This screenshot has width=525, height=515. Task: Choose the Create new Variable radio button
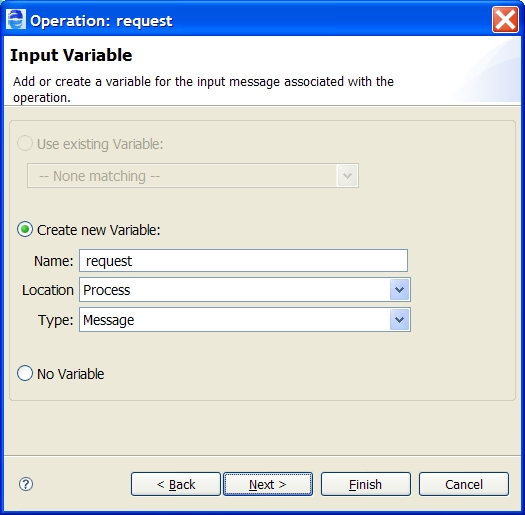(25, 230)
